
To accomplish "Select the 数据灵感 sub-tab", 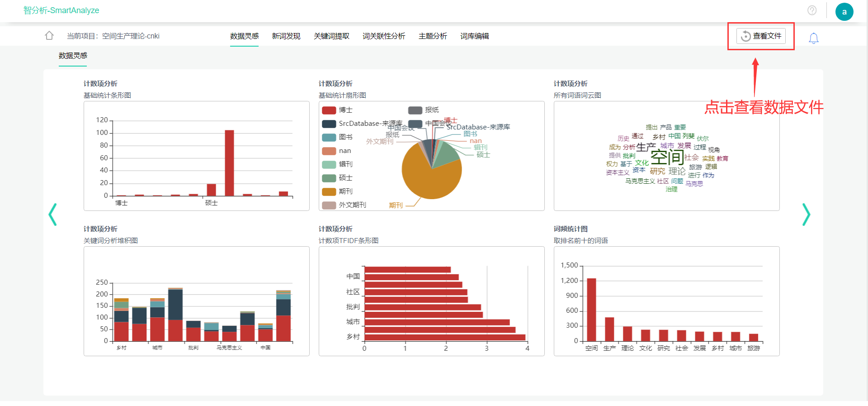I will tap(73, 56).
